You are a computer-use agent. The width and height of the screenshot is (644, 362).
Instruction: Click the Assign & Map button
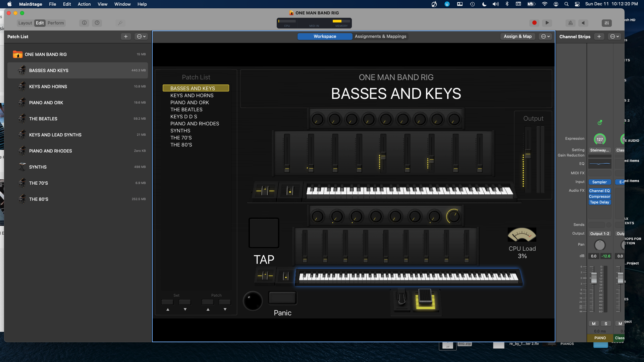pos(518,37)
